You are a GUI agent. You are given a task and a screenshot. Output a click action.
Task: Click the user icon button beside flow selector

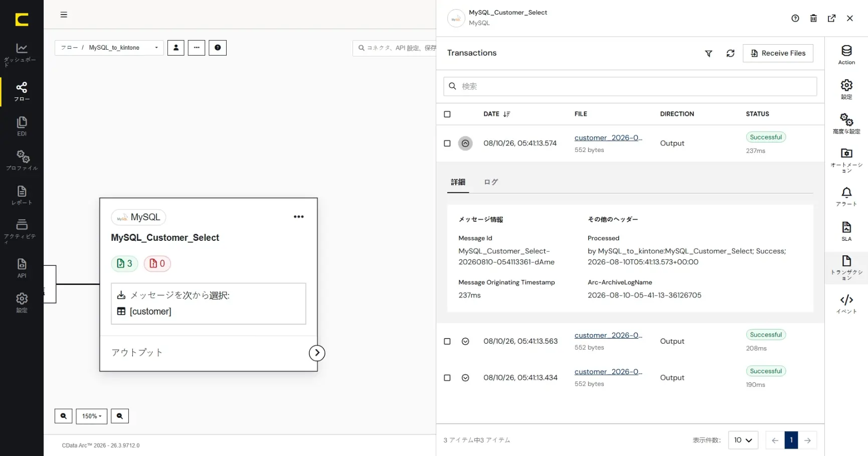[176, 48]
